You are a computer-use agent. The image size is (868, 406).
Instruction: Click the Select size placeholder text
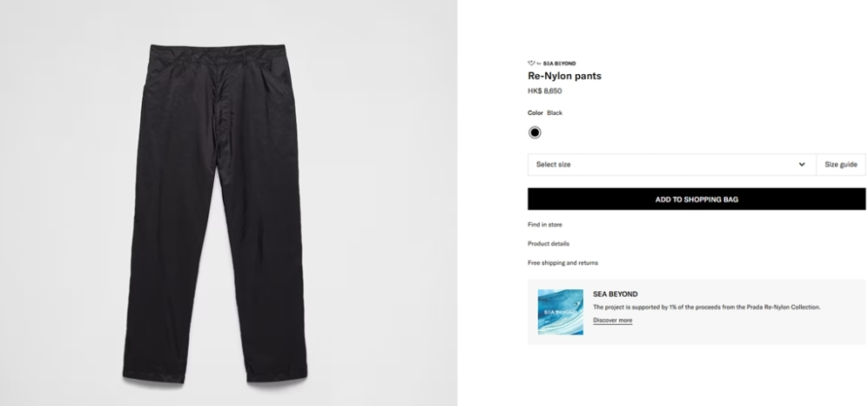tap(553, 165)
